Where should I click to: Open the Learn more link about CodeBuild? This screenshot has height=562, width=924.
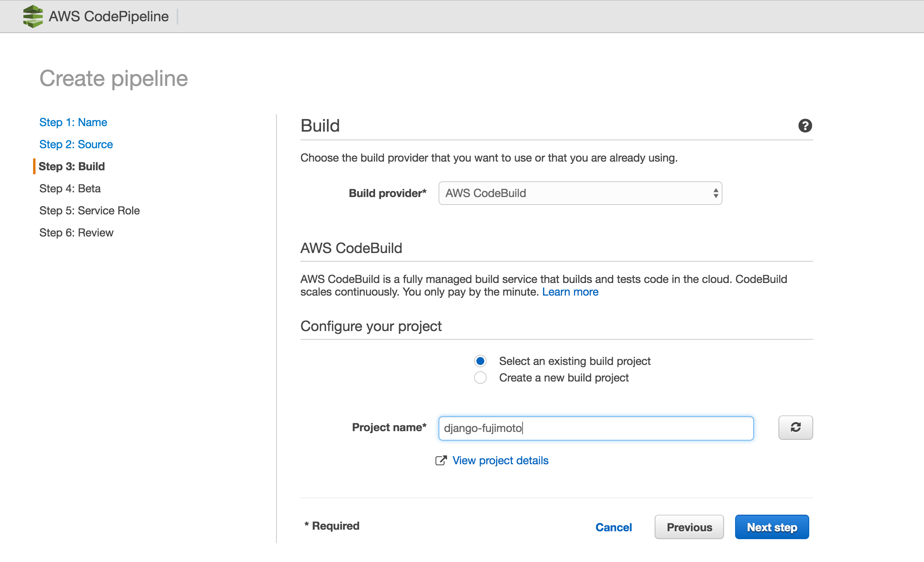coord(570,292)
